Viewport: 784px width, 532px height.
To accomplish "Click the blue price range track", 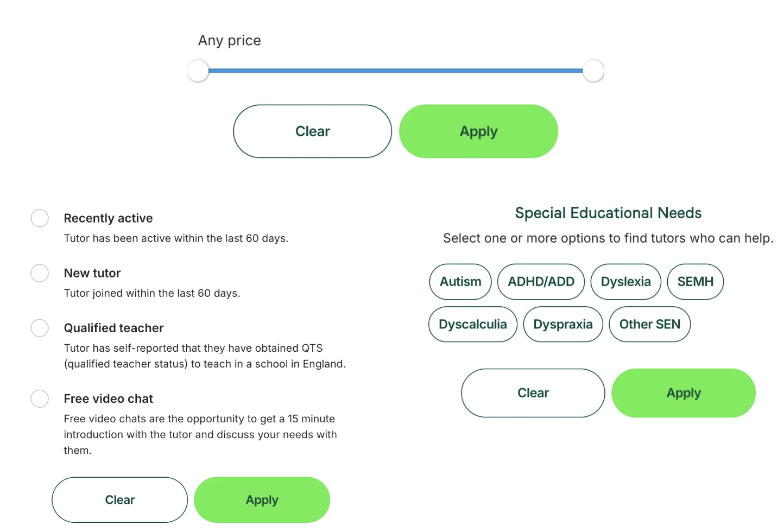I will point(396,71).
